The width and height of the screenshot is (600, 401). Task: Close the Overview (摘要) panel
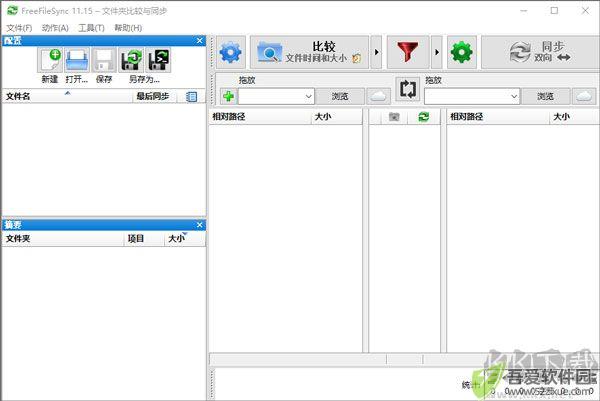pyautogui.click(x=199, y=225)
